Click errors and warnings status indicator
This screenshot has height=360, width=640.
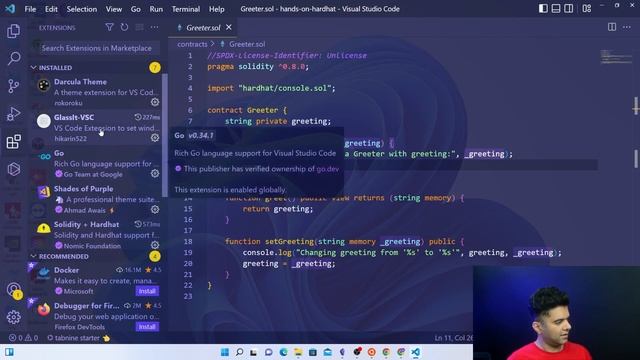pyautogui.click(x=23, y=338)
